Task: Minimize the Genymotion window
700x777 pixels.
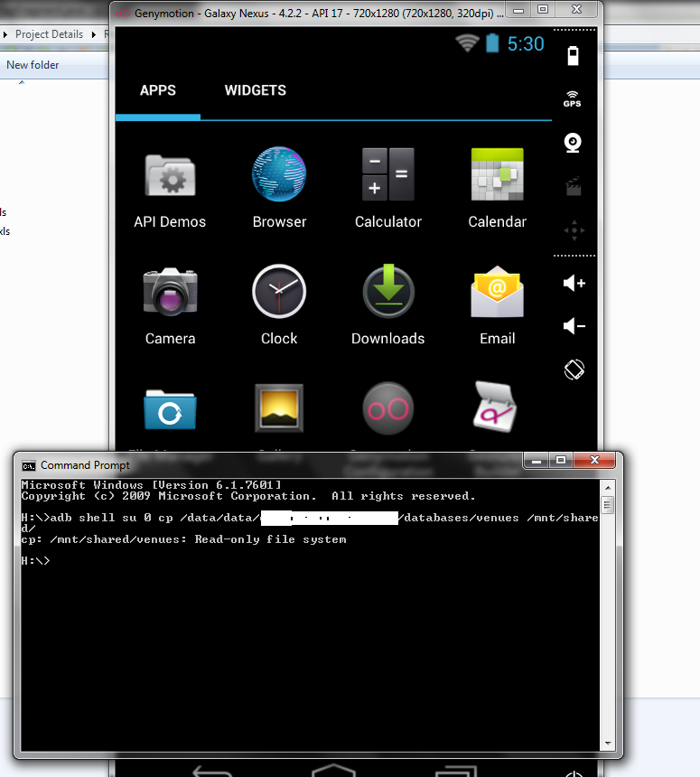Action: pyautogui.click(x=518, y=10)
